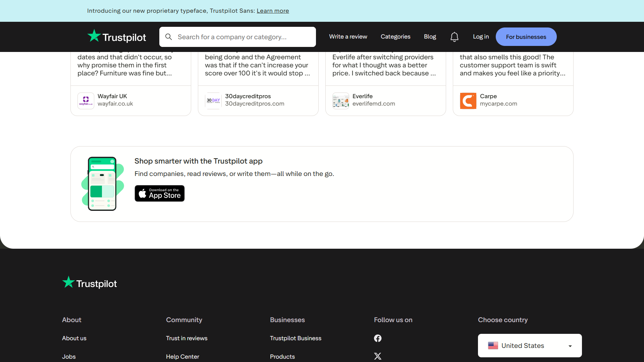Click the Trustpilot logo in the footer

pyautogui.click(x=89, y=283)
